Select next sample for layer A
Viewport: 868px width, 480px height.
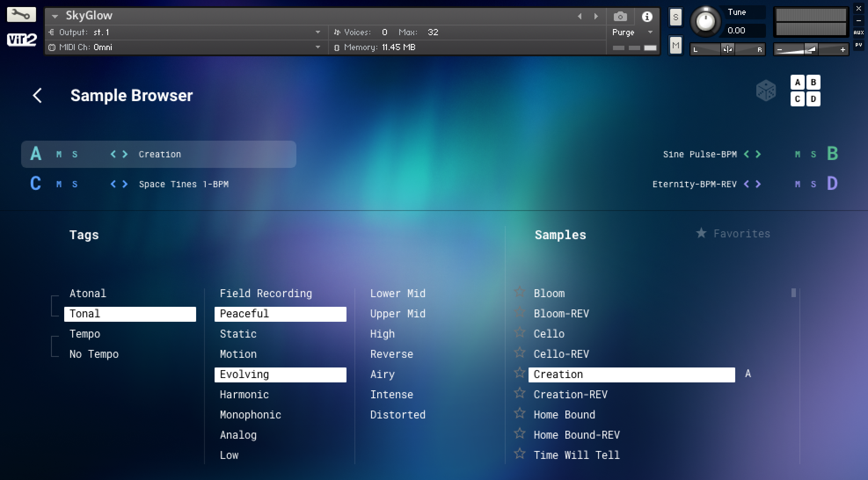[x=125, y=154]
